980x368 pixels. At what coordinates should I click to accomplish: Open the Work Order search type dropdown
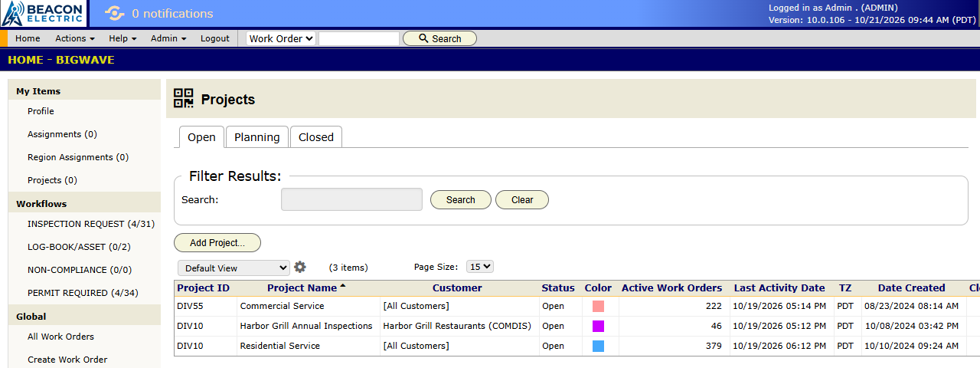(281, 38)
